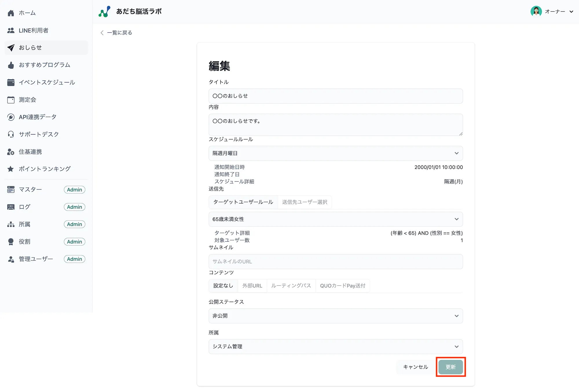579x392 pixels.
Task: Open the 65歳未満女性 target rule dropdown
Action: (x=335, y=219)
